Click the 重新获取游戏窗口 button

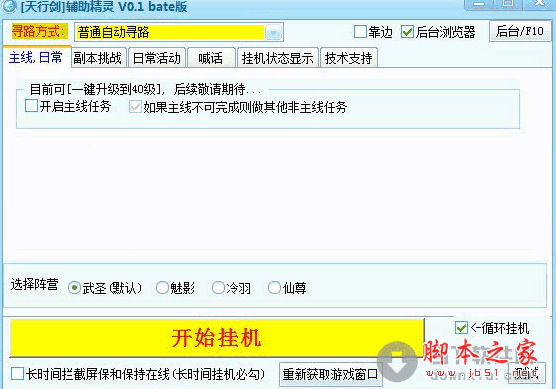[330, 374]
